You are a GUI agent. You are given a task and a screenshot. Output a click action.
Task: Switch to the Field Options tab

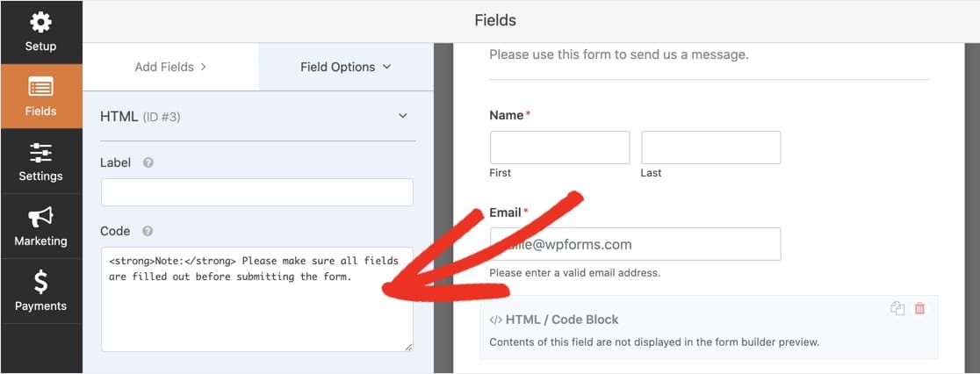click(x=345, y=67)
